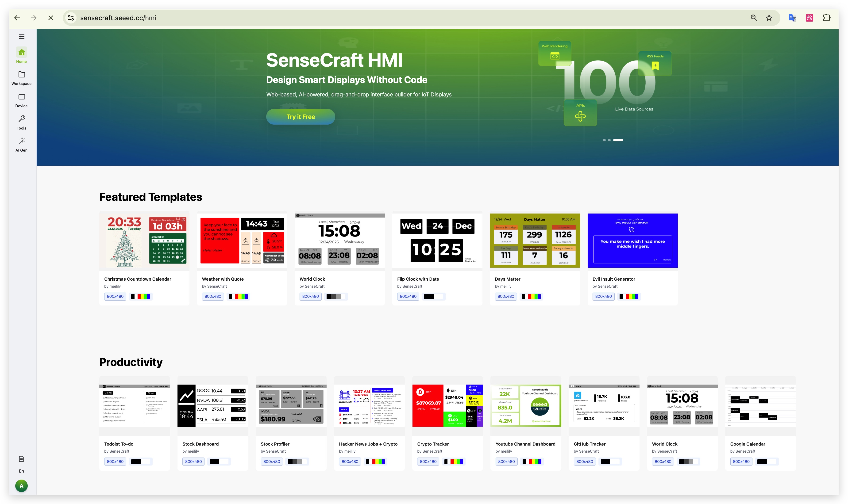Open AI Gen magic wand

[x=21, y=141]
